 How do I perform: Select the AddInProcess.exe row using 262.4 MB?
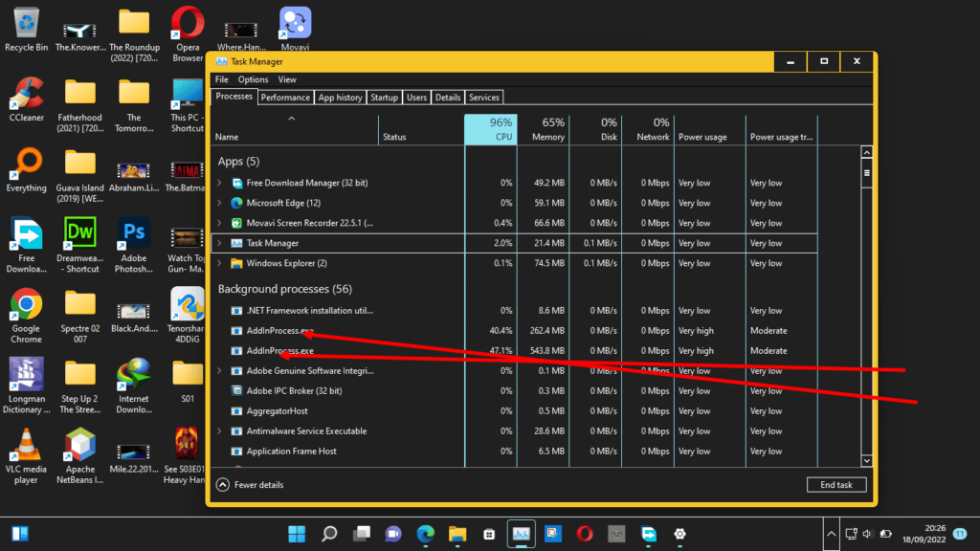point(514,330)
